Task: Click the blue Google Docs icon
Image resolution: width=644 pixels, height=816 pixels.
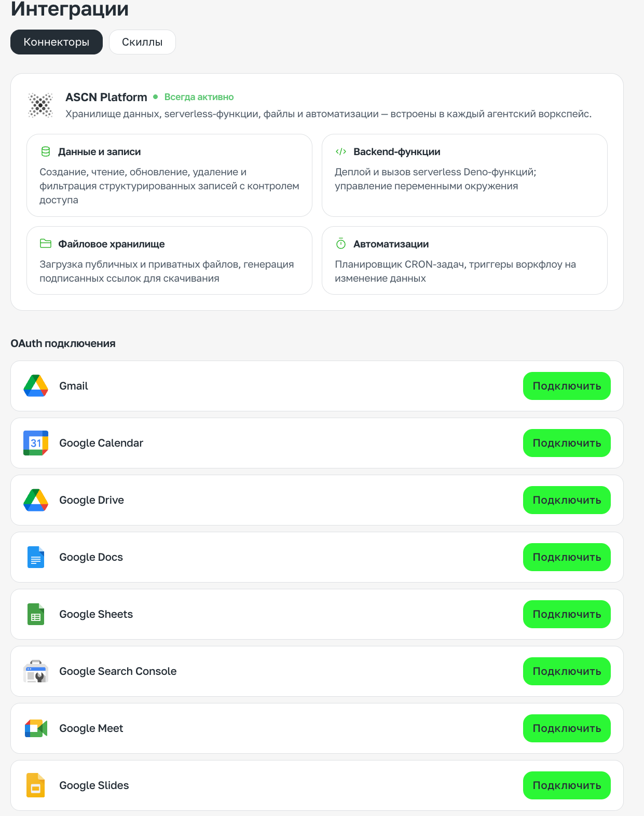Action: [36, 557]
